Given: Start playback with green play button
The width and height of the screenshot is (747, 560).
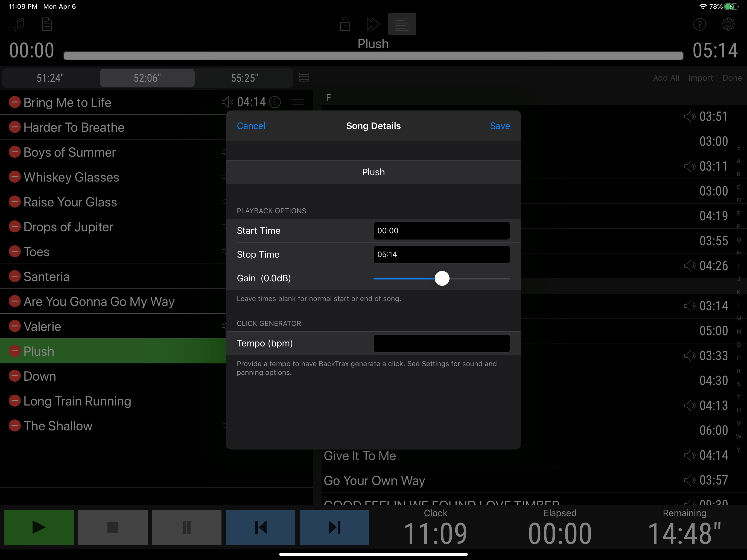Looking at the screenshot, I should tap(39, 527).
